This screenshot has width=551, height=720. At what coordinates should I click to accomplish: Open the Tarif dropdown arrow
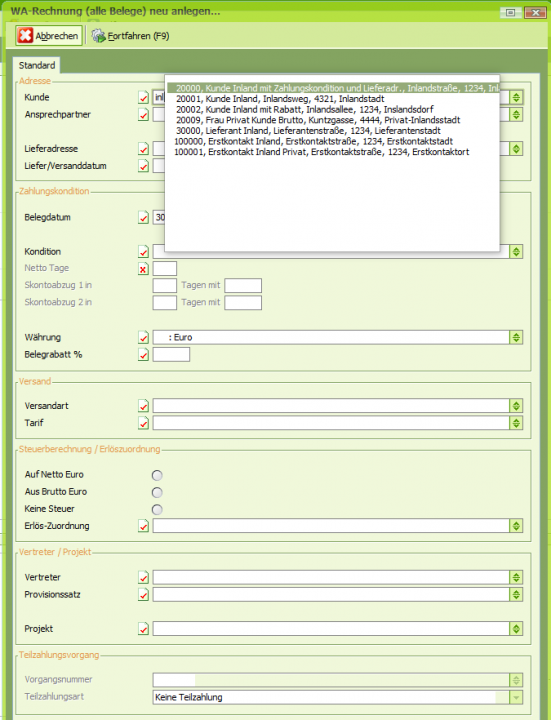(x=516, y=423)
